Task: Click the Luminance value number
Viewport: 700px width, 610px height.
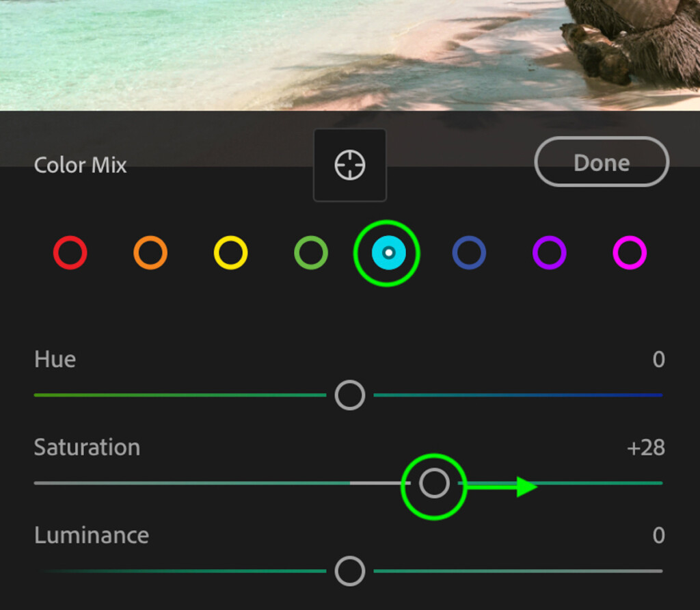Action: [x=659, y=535]
